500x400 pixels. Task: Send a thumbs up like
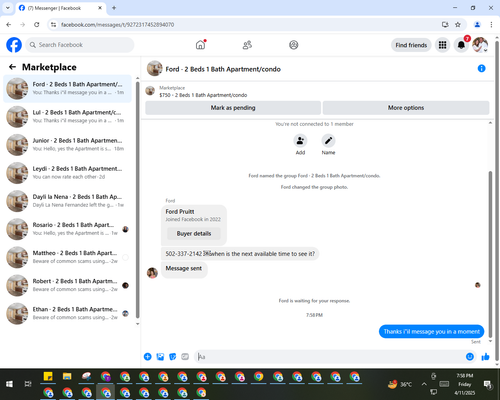[485, 357]
